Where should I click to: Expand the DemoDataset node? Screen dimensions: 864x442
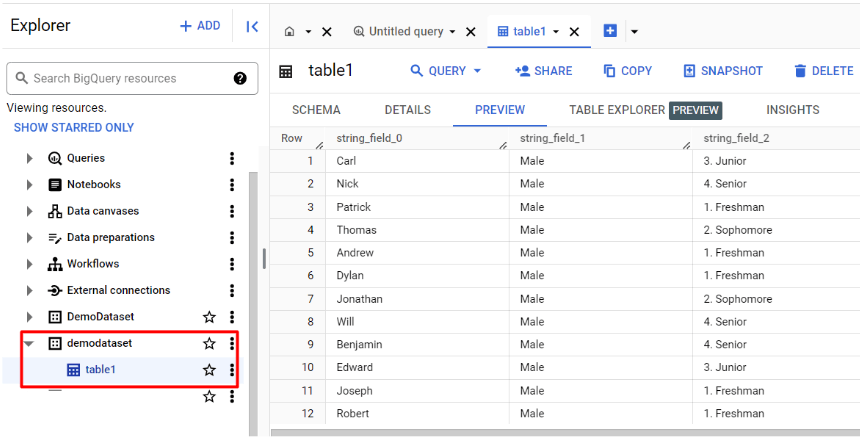pos(30,317)
